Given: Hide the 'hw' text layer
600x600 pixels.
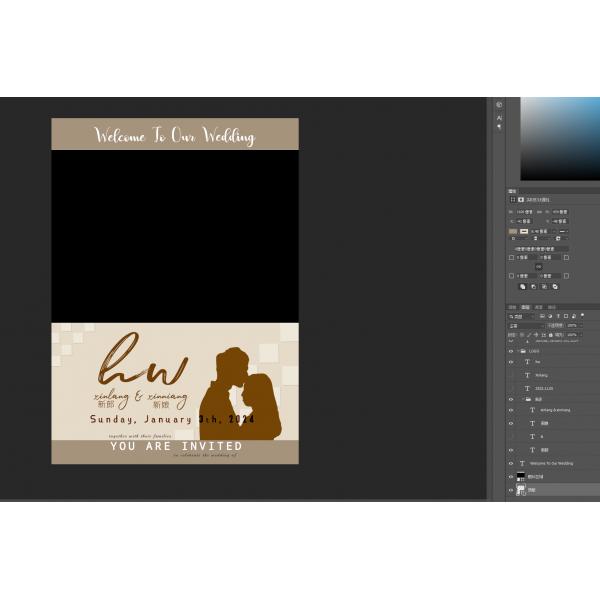Looking at the screenshot, I should coord(511,362).
